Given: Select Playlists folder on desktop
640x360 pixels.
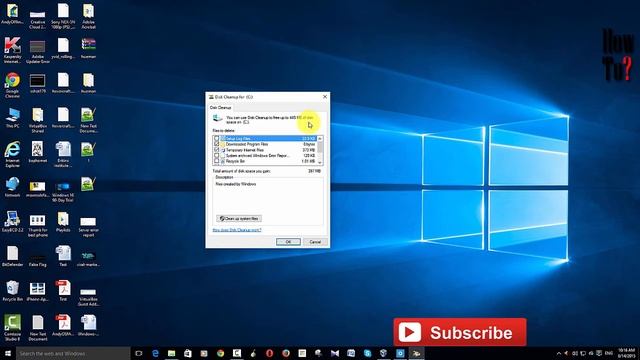Looking at the screenshot, I should coord(63,222).
